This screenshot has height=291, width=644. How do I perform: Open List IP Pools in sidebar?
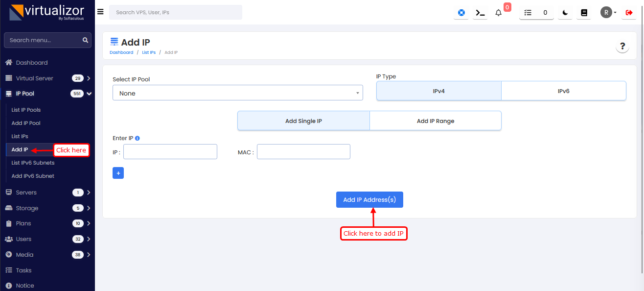[26, 110]
